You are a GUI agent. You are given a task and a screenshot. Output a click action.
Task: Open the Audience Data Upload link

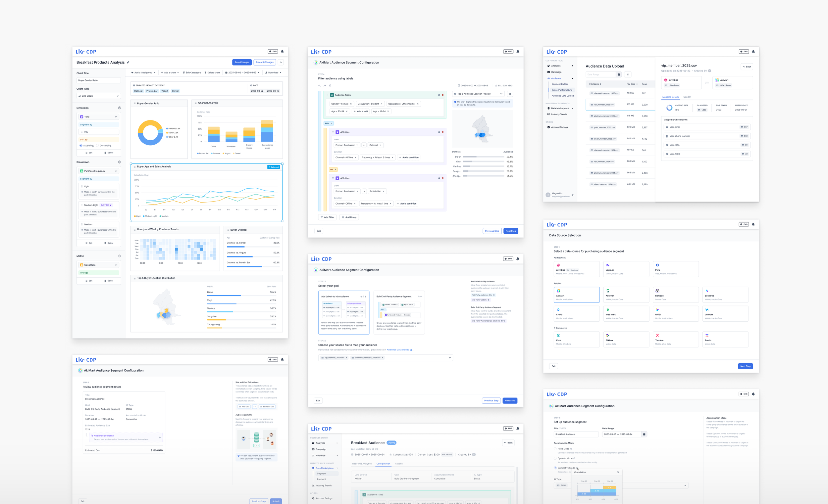(x=399, y=350)
